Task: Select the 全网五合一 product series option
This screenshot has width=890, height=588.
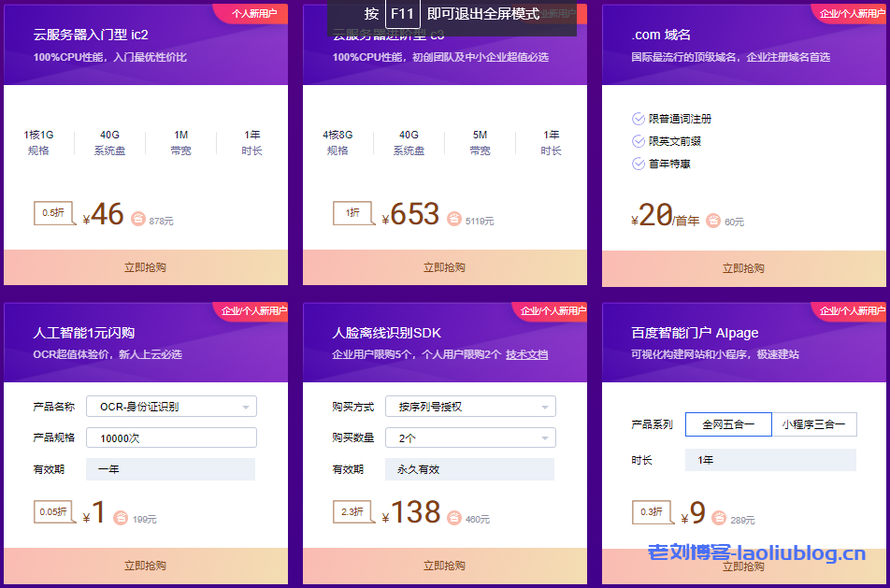Action: coord(728,423)
